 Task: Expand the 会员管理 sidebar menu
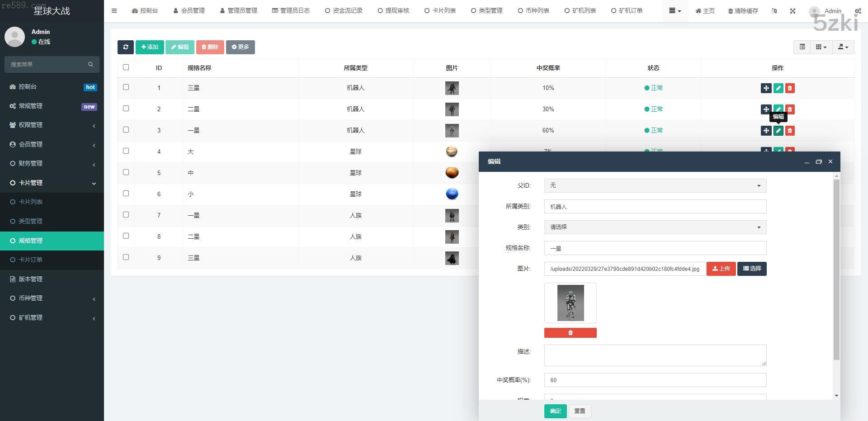pos(52,144)
